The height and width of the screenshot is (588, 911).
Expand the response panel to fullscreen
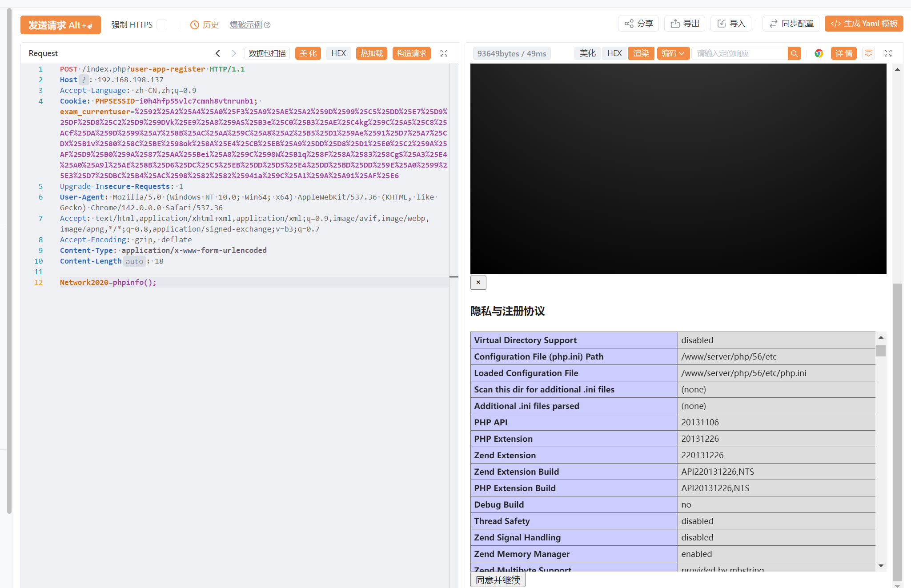pos(888,53)
